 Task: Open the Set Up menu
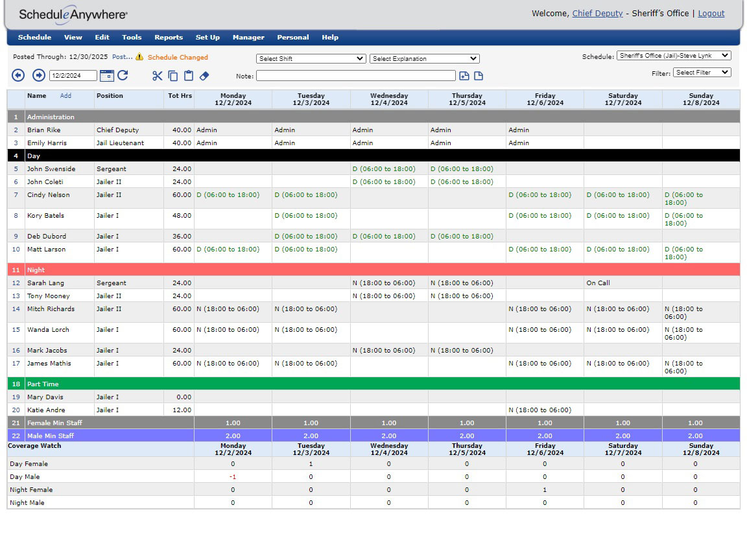(207, 37)
